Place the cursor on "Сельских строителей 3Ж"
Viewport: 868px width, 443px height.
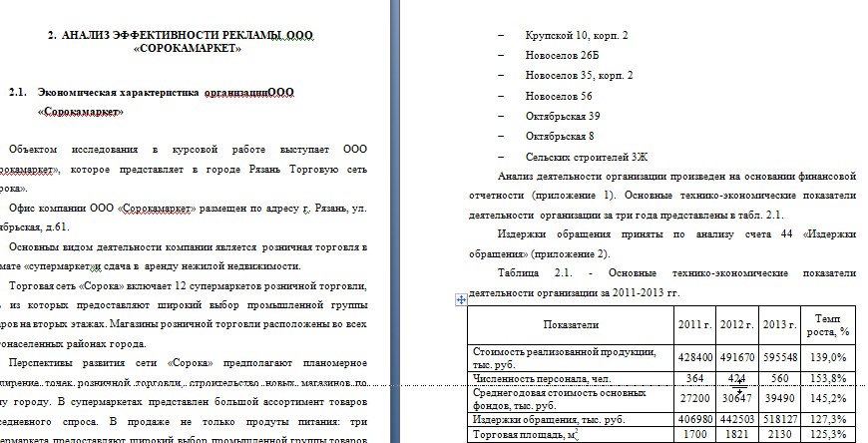click(x=587, y=157)
